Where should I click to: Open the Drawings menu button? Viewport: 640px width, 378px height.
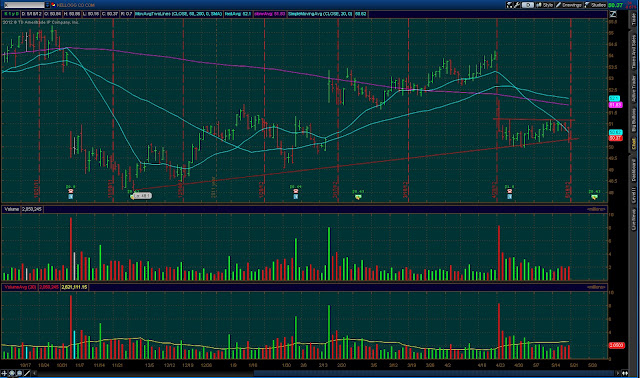569,5
